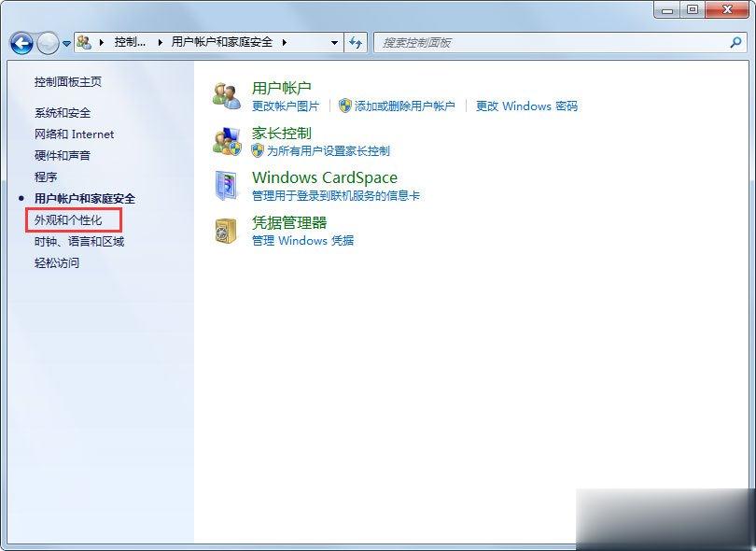Open the recent pages dropdown arrow

[66, 43]
